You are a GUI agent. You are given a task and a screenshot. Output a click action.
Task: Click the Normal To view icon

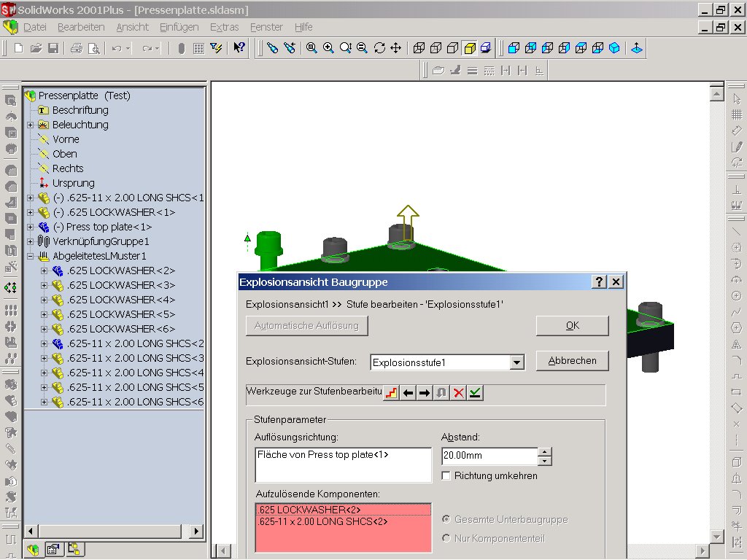[636, 47]
